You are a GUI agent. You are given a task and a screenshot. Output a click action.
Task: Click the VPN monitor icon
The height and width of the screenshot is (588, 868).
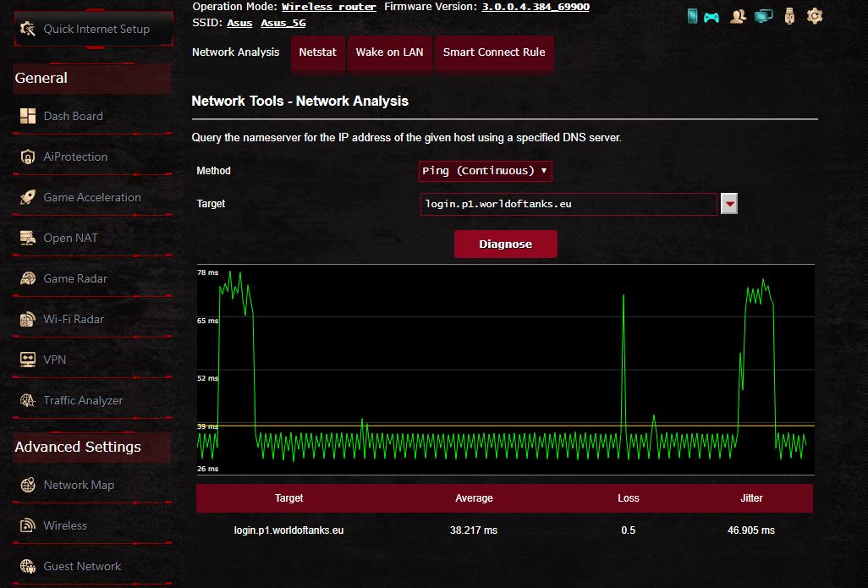(28, 360)
